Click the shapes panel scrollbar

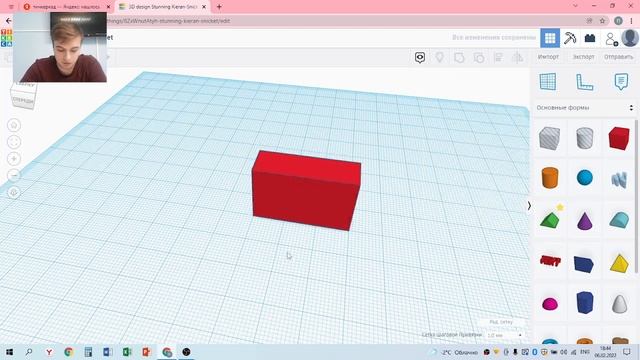(x=636, y=196)
